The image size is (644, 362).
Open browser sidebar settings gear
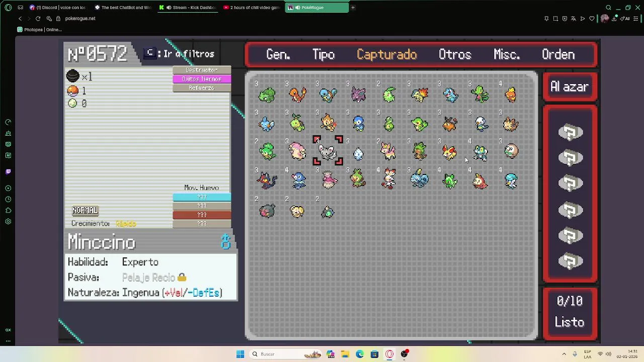point(8,221)
